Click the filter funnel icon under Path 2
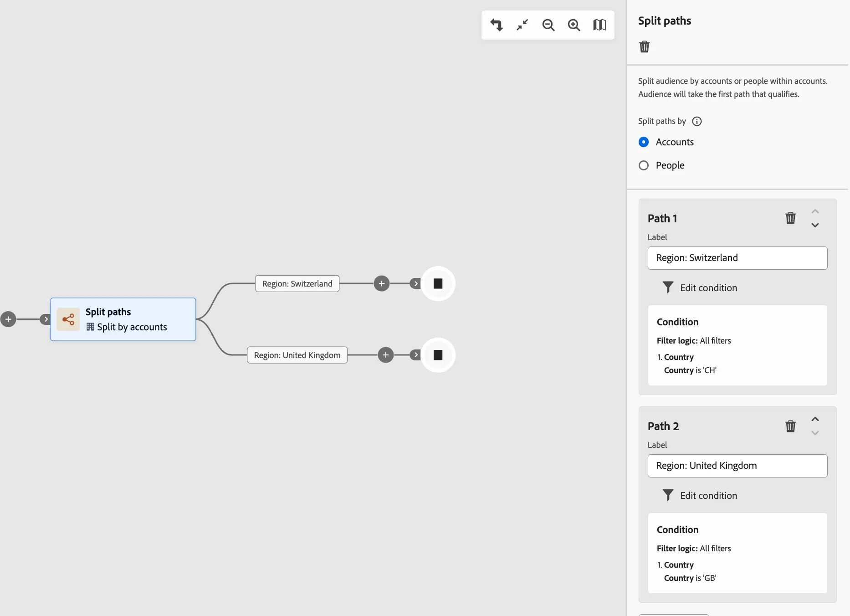Image resolution: width=850 pixels, height=616 pixels. (668, 495)
